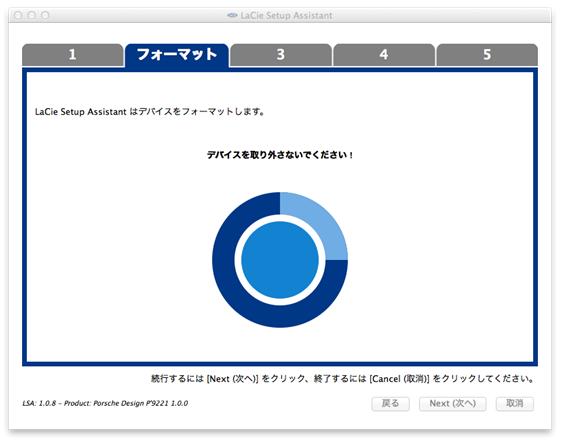Click the LaCie drive icon in the title bar
This screenshot has width=564, height=444.
pyautogui.click(x=232, y=15)
